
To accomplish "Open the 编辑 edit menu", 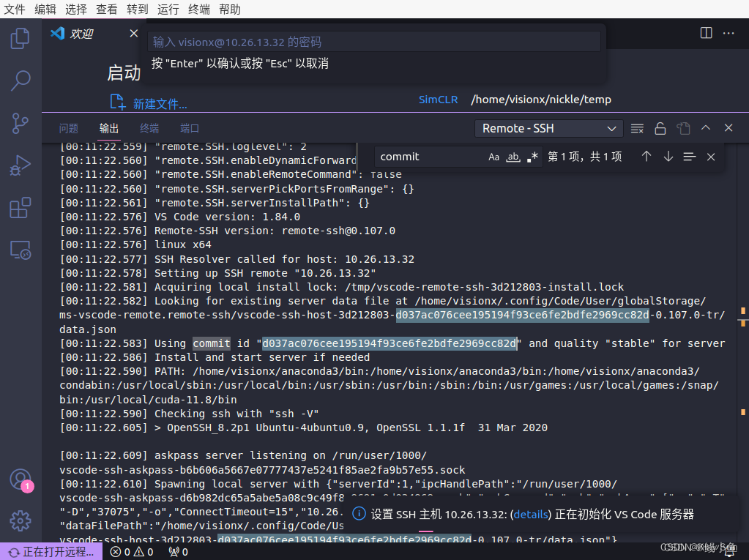I will coord(45,9).
